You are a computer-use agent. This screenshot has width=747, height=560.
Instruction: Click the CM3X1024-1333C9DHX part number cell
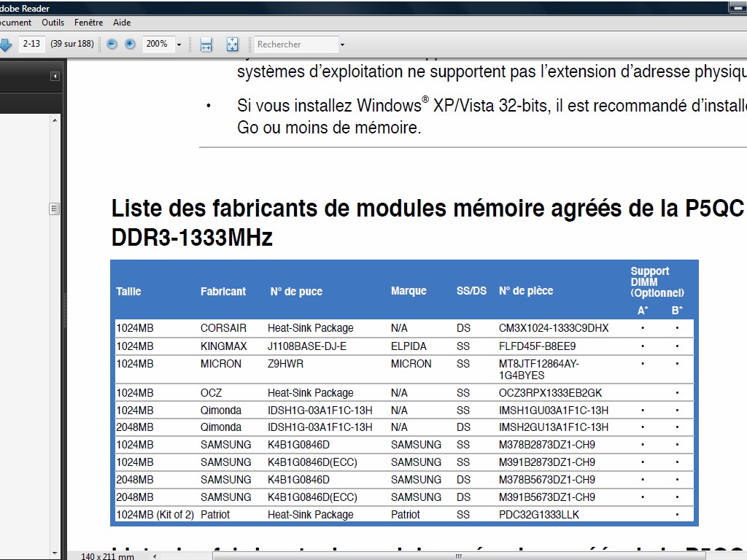[x=553, y=328]
